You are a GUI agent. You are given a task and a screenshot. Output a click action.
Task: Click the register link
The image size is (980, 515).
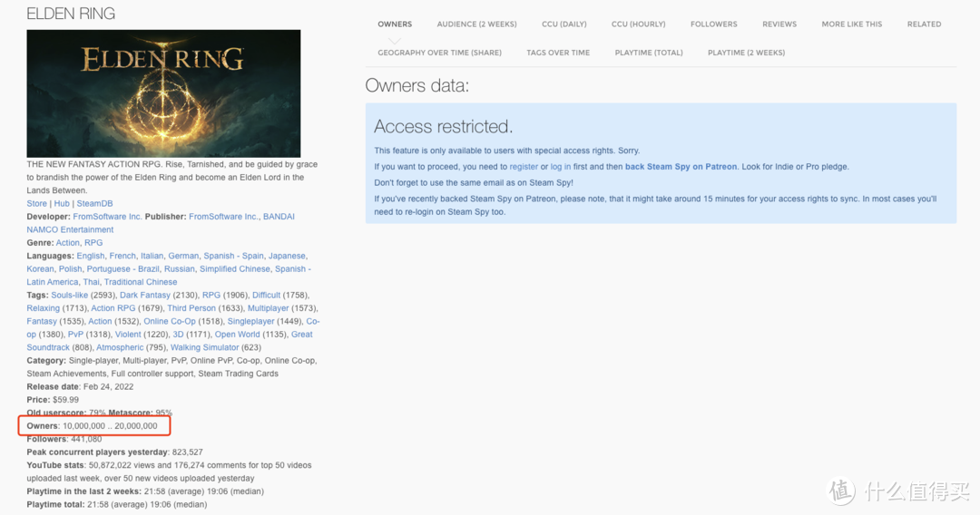(x=524, y=167)
